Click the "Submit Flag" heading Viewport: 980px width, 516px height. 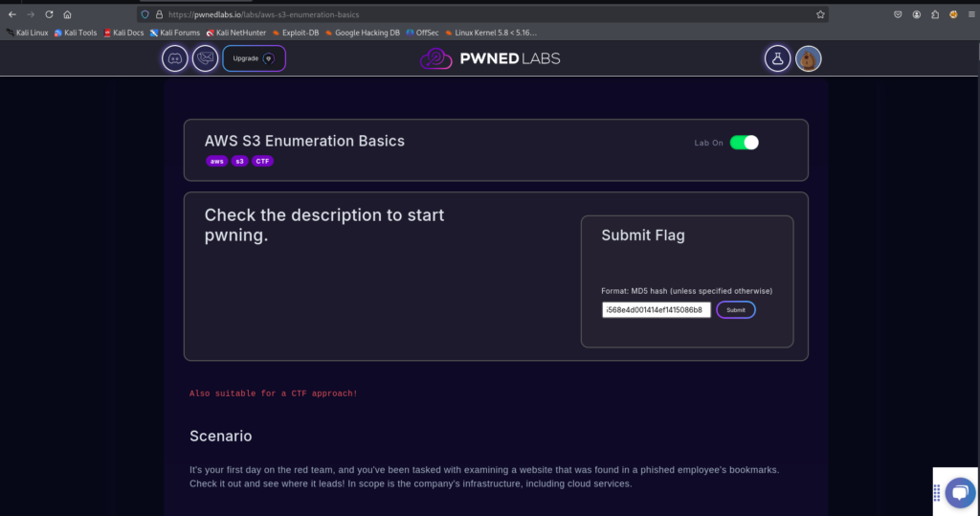tap(643, 236)
